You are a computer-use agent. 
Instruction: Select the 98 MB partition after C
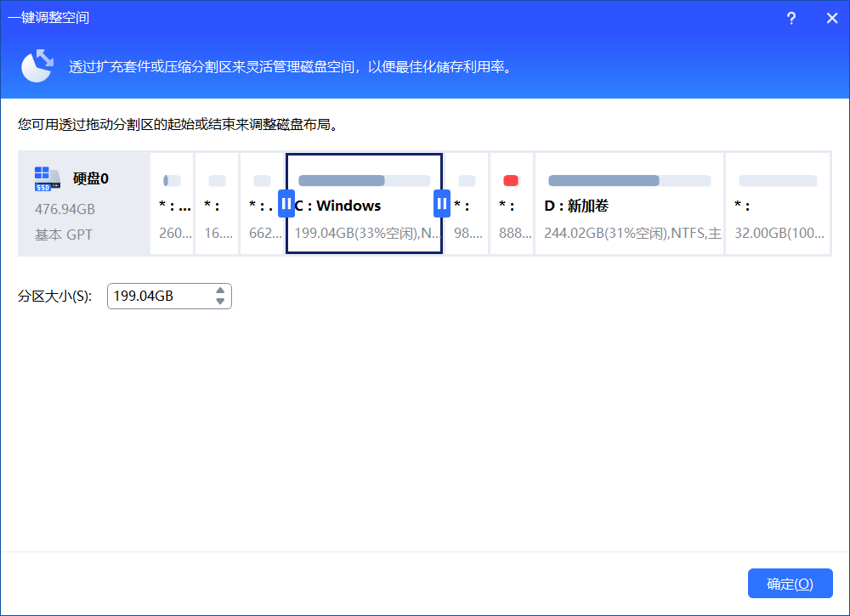467,204
